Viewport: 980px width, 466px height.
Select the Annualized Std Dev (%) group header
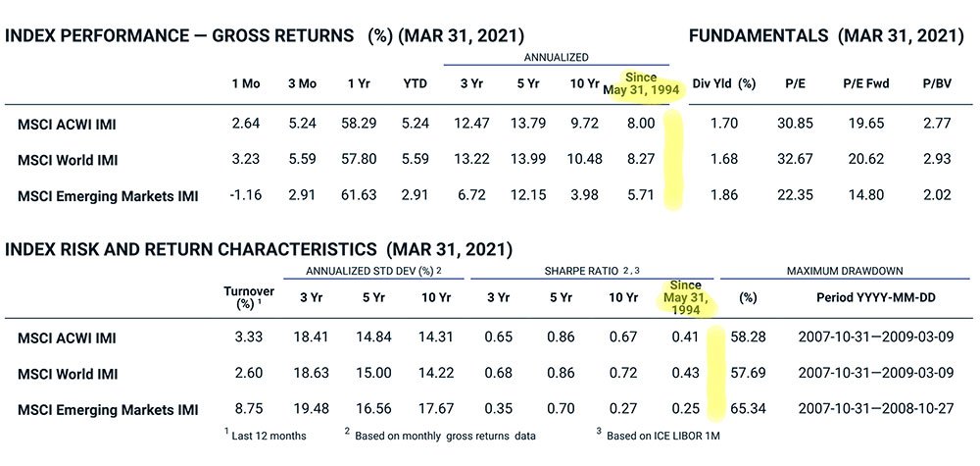(x=373, y=270)
